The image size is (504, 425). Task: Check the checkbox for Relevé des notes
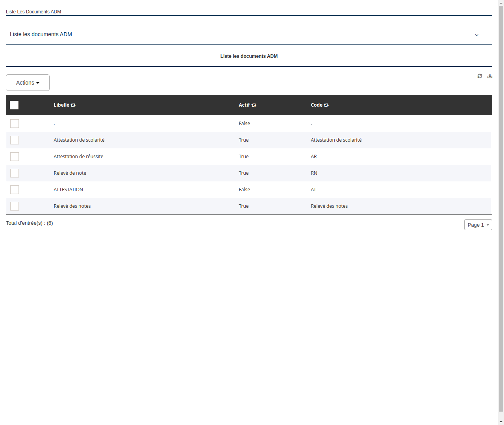[15, 206]
